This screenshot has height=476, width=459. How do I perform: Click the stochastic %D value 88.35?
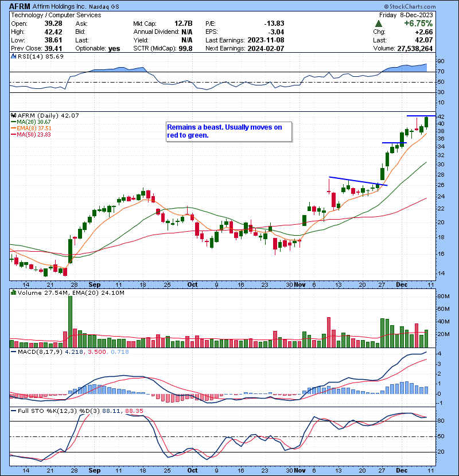(134, 411)
